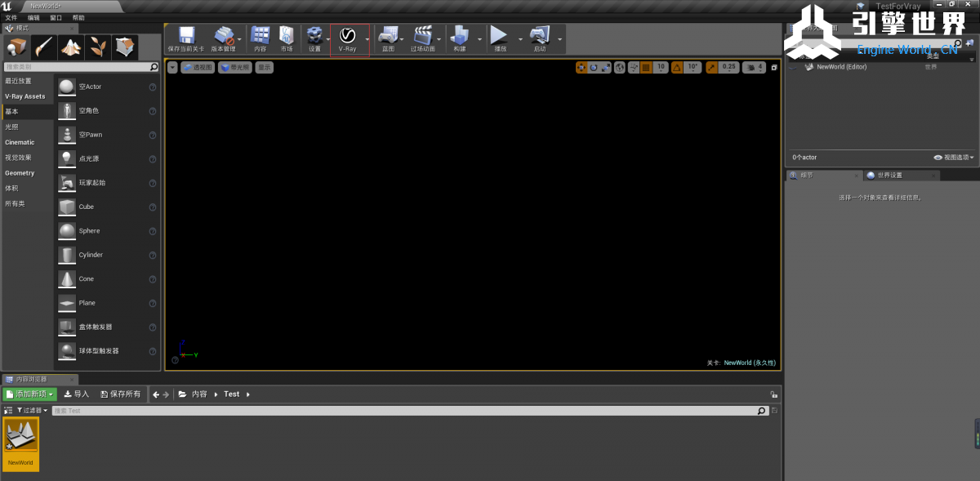Click the 导入 import button

pyautogui.click(x=77, y=394)
